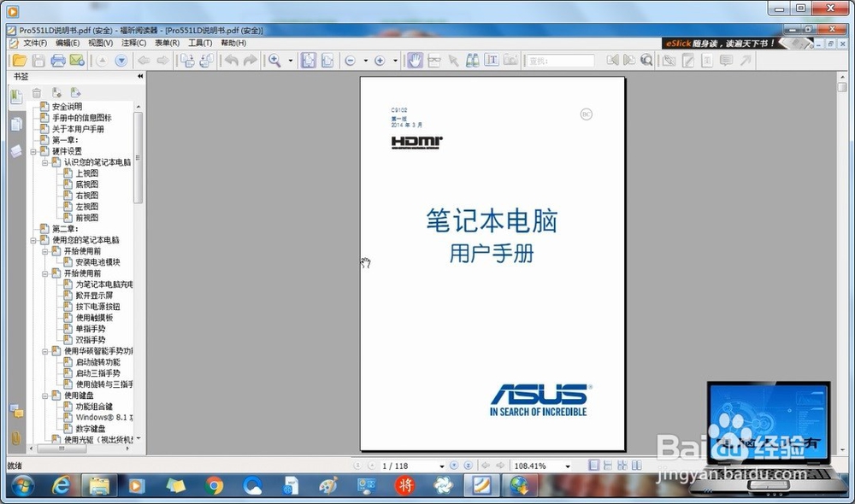Click the delete bookmark trash icon

pyautogui.click(x=37, y=93)
